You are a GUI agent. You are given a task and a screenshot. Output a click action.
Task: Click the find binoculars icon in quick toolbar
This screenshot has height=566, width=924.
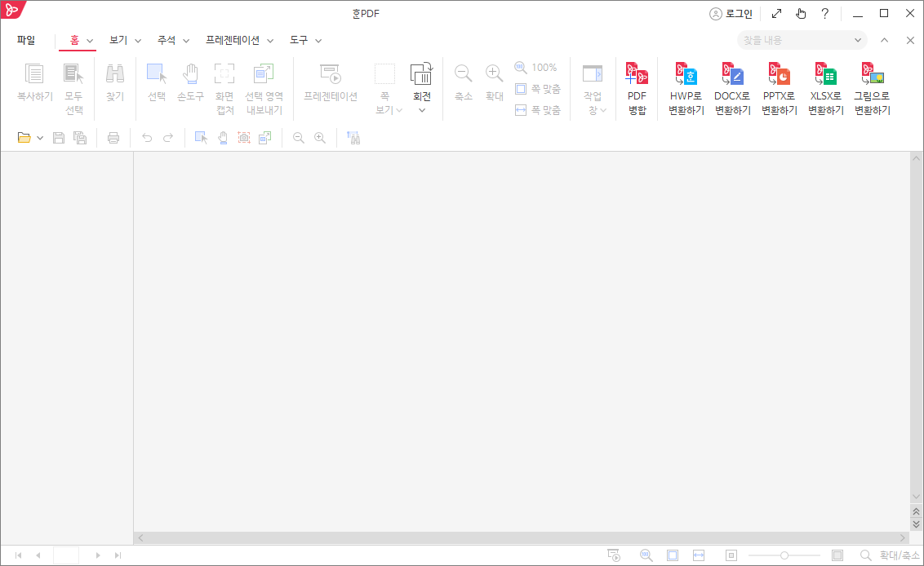(353, 138)
